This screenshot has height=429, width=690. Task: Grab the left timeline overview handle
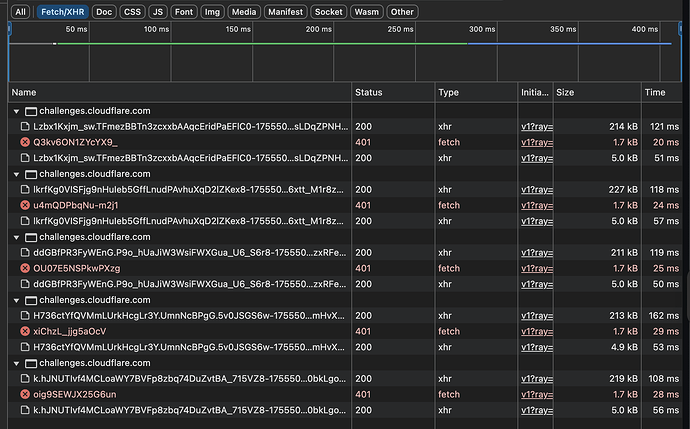9,29
